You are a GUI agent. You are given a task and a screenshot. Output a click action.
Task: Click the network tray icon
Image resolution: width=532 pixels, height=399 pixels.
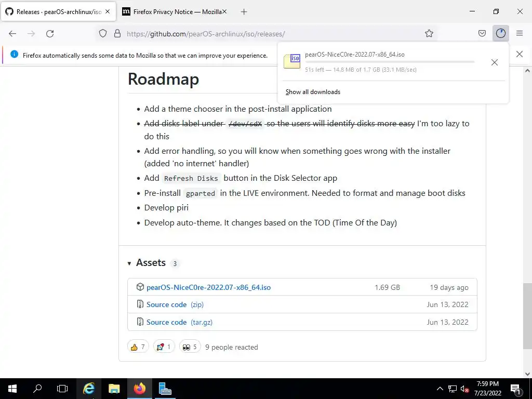pyautogui.click(x=453, y=389)
